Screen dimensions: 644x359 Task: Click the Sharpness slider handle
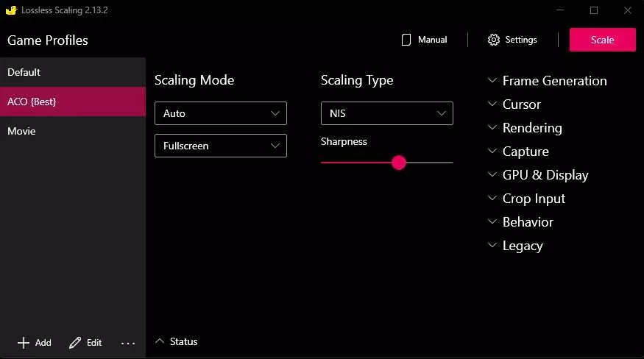(399, 163)
